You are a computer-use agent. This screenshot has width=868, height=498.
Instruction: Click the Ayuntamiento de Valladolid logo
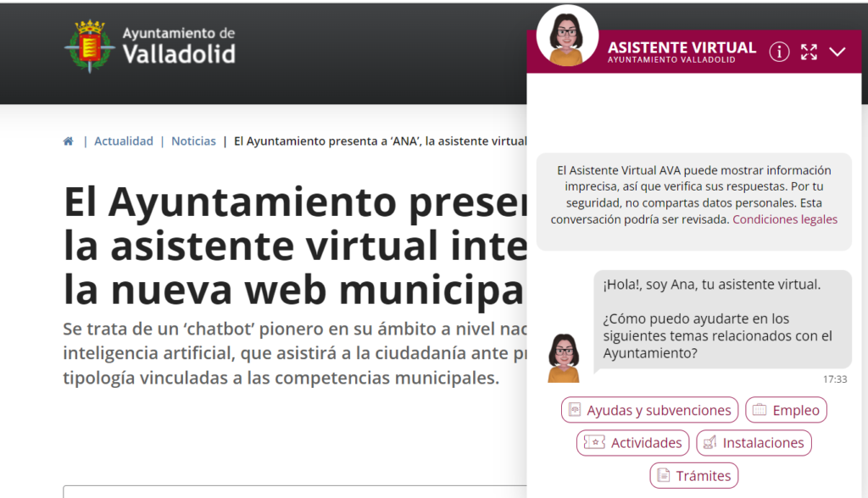(150, 47)
